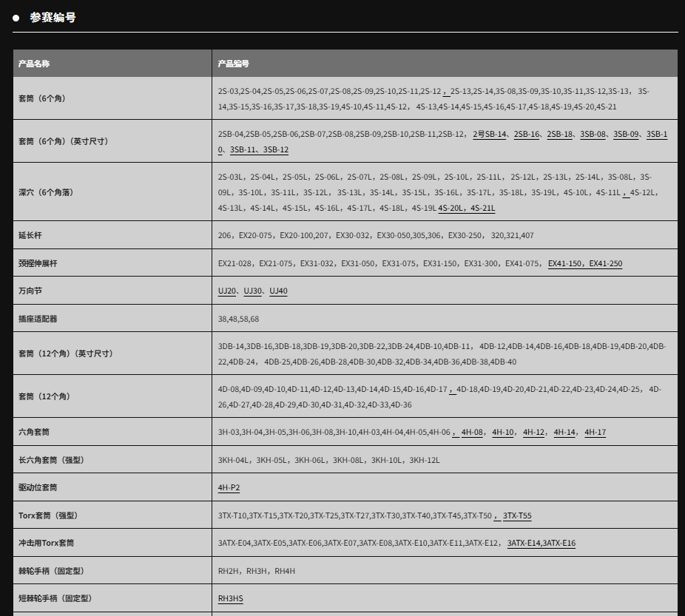The width and height of the screenshot is (685, 616).
Task: Click the 2SB-16 socket link
Action: click(527, 135)
